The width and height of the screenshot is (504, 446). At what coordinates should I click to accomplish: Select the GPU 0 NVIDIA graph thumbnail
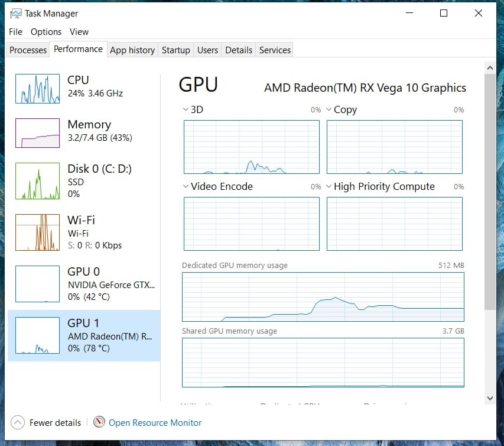[37, 284]
